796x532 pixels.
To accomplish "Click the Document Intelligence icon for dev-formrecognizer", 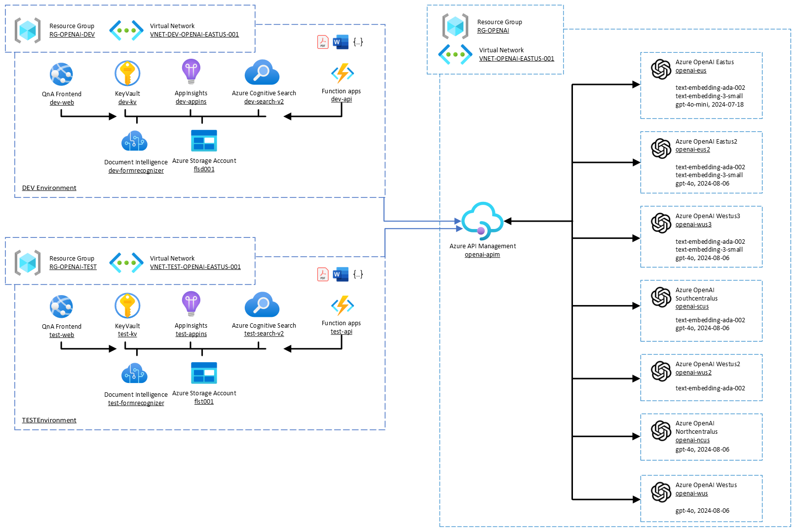I will (136, 141).
